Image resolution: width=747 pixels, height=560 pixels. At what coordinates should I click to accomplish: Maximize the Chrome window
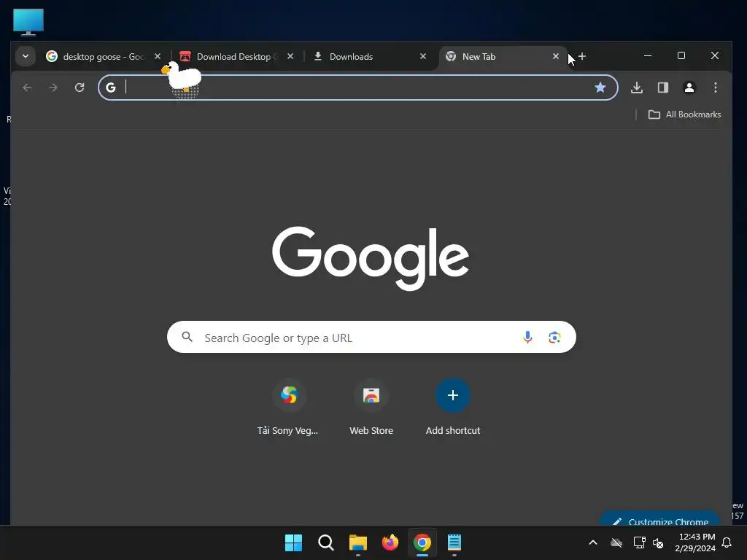(681, 55)
